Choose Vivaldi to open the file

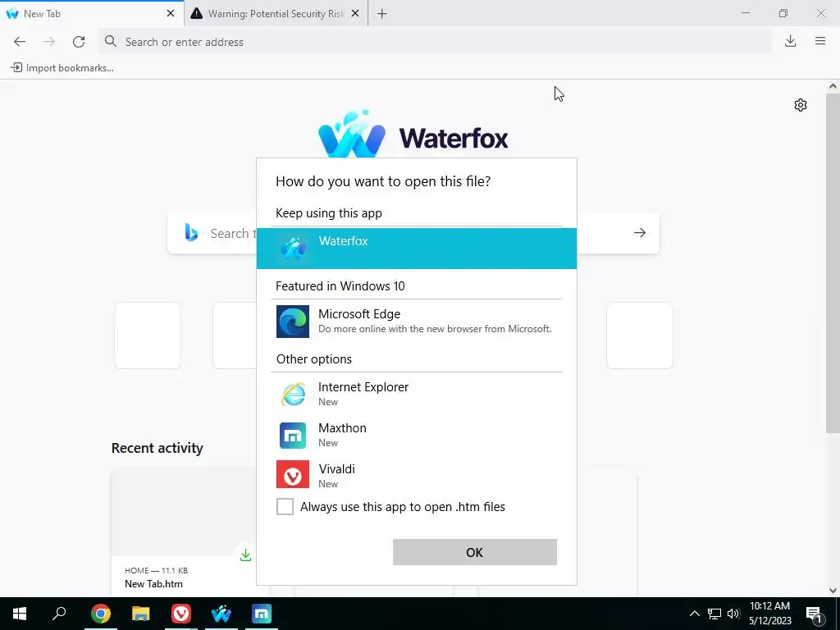click(x=417, y=476)
